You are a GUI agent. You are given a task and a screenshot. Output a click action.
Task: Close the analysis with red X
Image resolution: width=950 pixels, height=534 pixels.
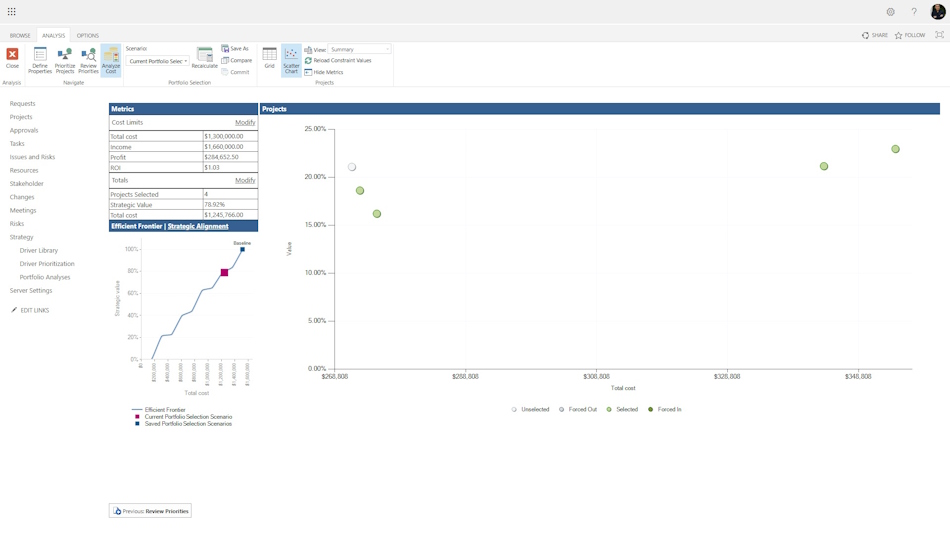pos(12,59)
